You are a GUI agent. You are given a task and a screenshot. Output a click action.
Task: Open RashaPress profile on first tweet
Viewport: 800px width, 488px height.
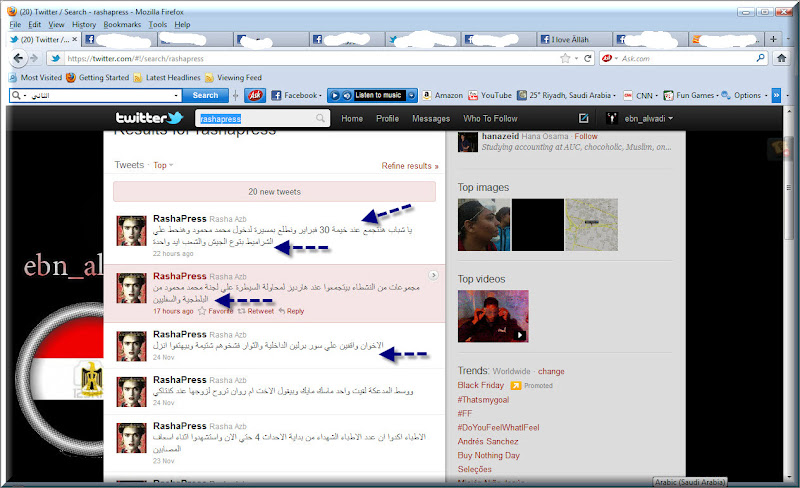(180, 218)
